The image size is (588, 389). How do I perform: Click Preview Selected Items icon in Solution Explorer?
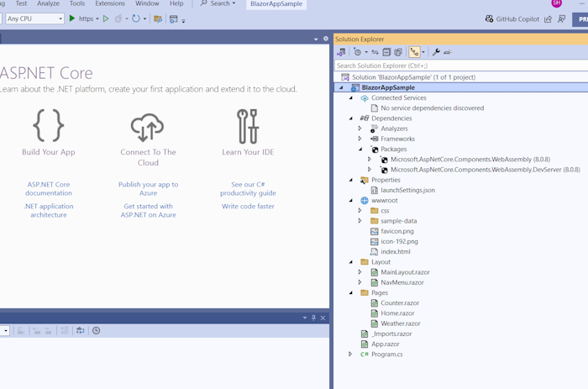tap(448, 52)
